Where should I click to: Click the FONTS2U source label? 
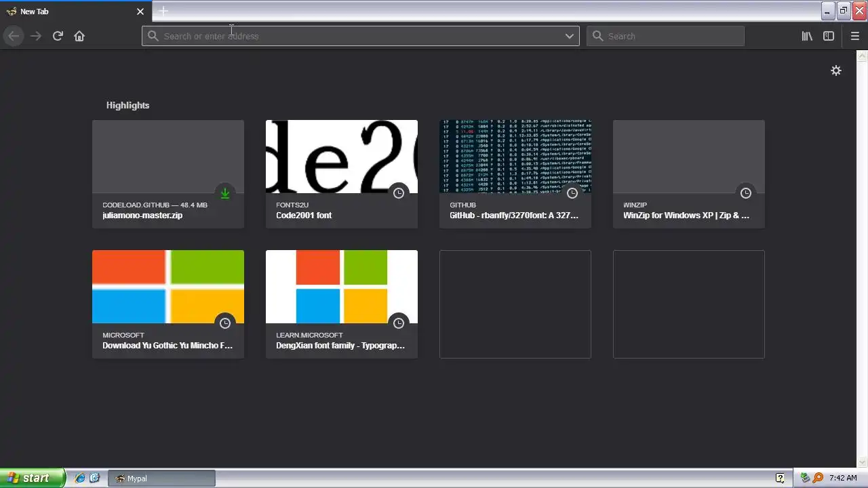tap(292, 205)
